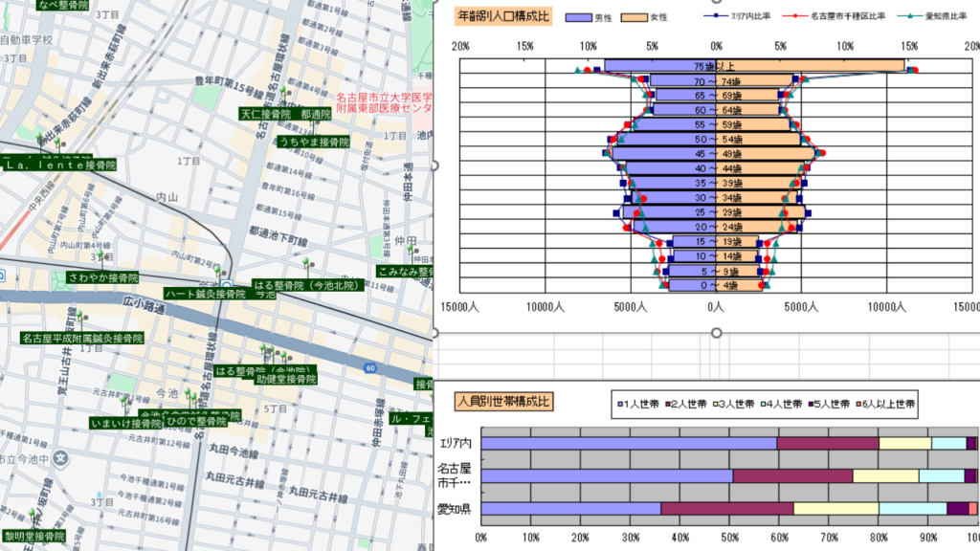Select the ハート鍼灸接骨院 map label

tap(205, 294)
